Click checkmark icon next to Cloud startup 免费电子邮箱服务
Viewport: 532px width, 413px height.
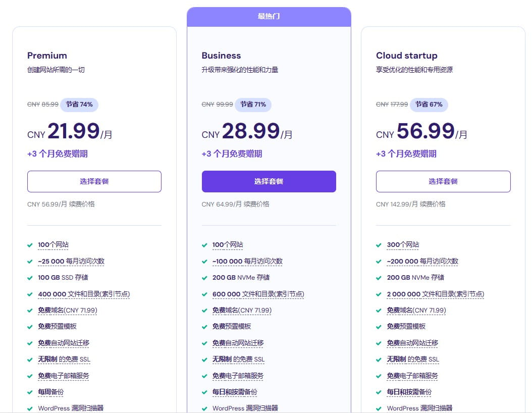pos(379,376)
